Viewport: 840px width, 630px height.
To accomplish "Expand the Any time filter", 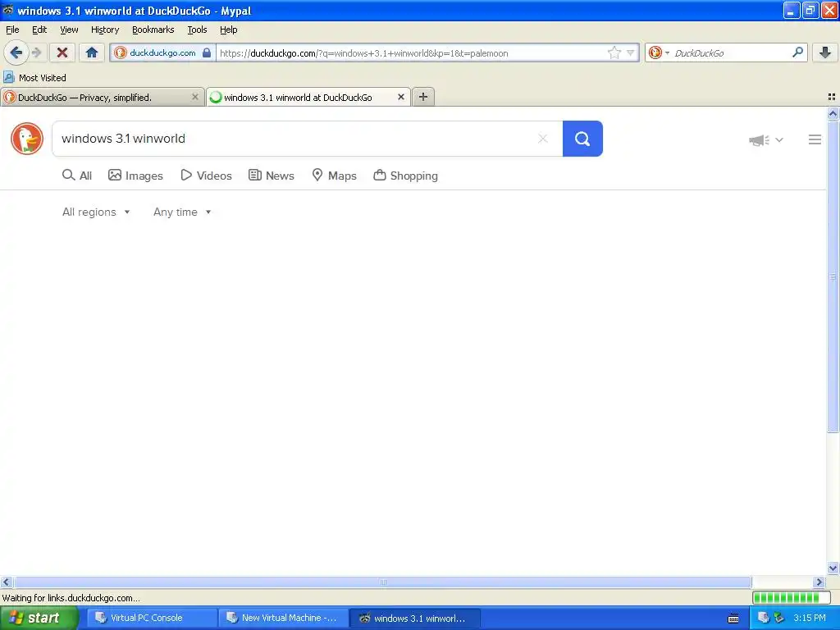I will (x=182, y=212).
